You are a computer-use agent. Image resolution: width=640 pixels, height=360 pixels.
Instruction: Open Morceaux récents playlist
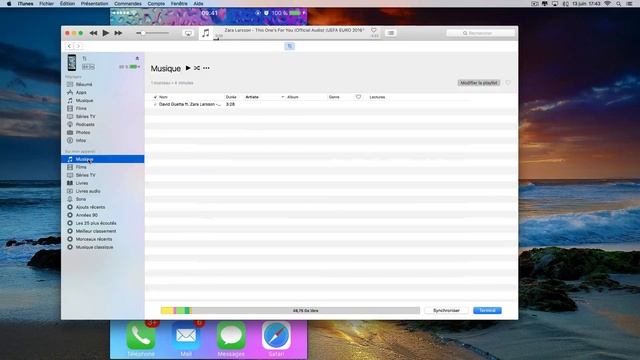(93, 239)
